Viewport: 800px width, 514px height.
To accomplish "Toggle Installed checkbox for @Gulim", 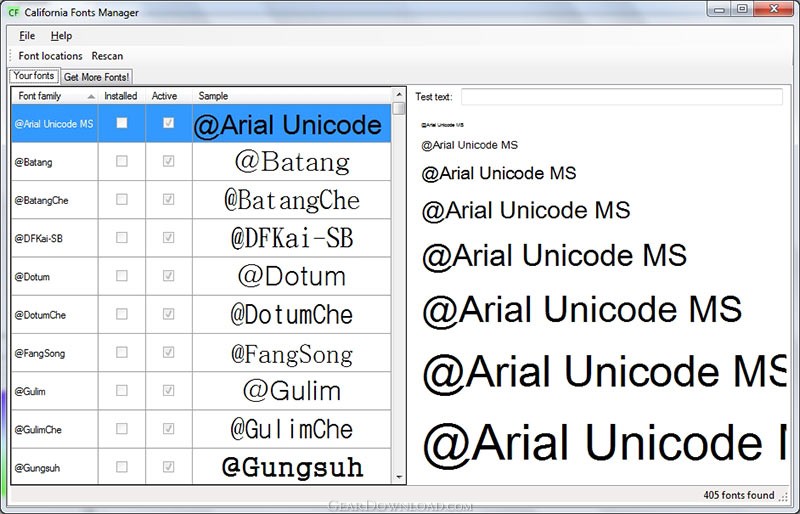I will pos(121,391).
